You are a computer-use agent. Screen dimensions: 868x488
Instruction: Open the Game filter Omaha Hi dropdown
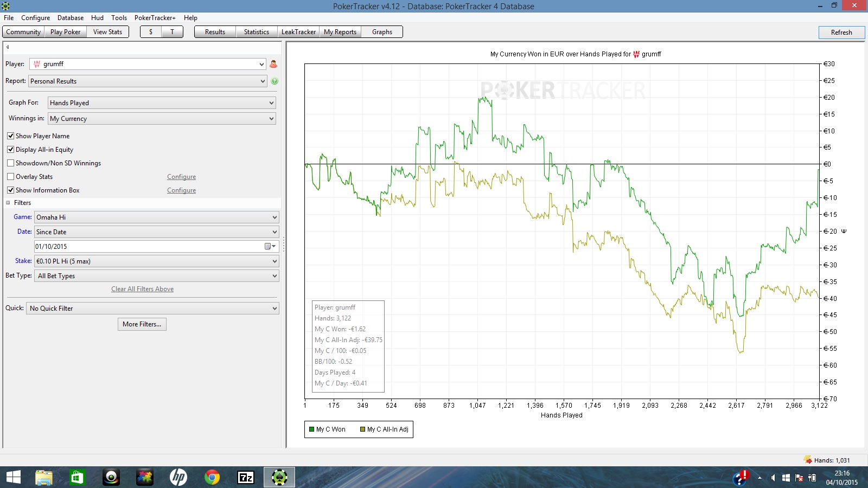[x=157, y=217]
